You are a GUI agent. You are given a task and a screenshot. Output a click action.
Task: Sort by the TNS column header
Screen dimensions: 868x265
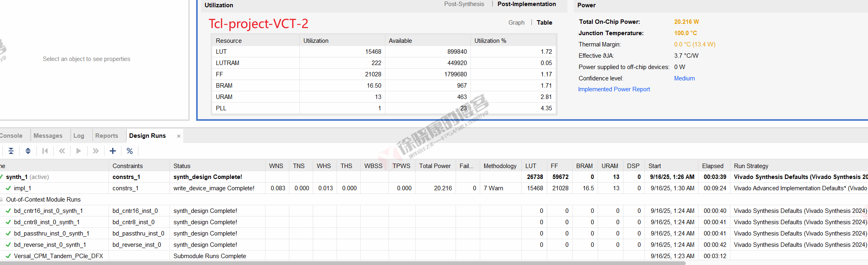click(x=301, y=166)
